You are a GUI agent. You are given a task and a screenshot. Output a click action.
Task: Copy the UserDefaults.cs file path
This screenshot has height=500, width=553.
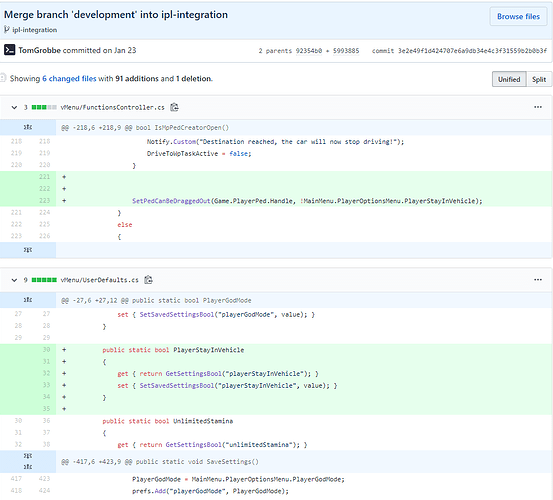tap(148, 280)
